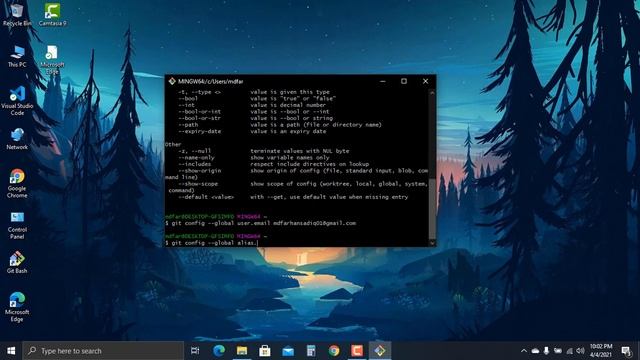Viewport: 640px width, 360px height.
Task: Click the active Git Bash taskbar button
Action: coord(380,351)
